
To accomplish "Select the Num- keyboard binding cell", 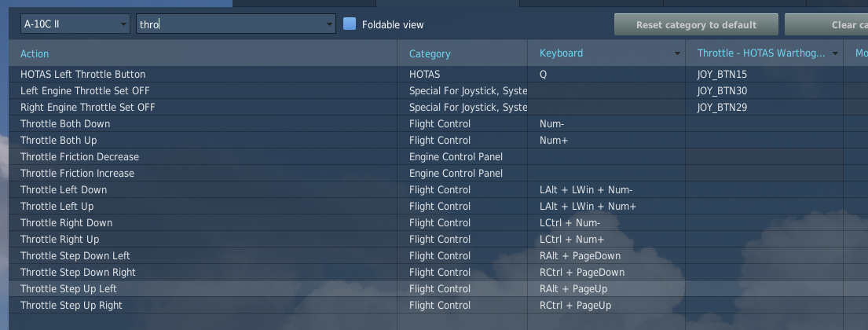I will tap(606, 124).
